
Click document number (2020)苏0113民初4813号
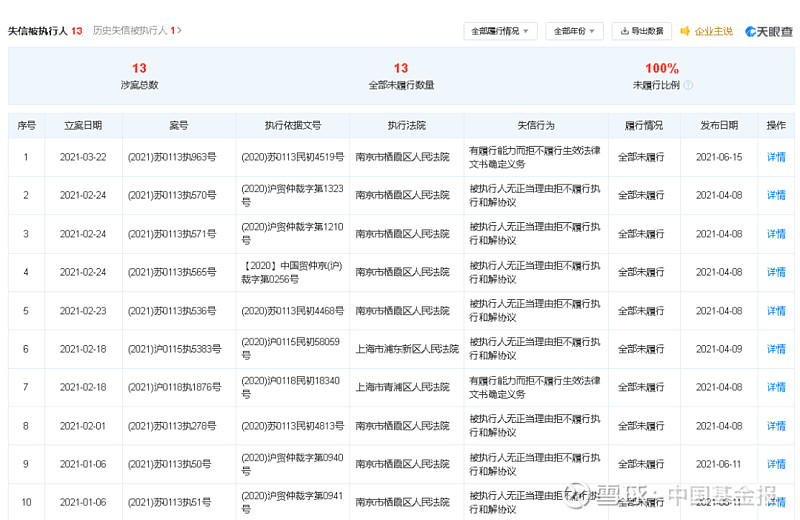[x=292, y=426]
